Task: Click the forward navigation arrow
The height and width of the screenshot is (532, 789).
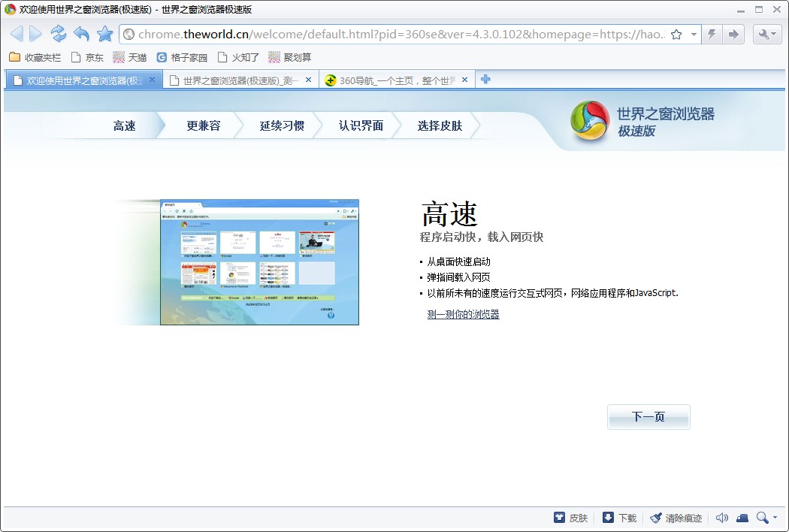Action: coord(35,34)
